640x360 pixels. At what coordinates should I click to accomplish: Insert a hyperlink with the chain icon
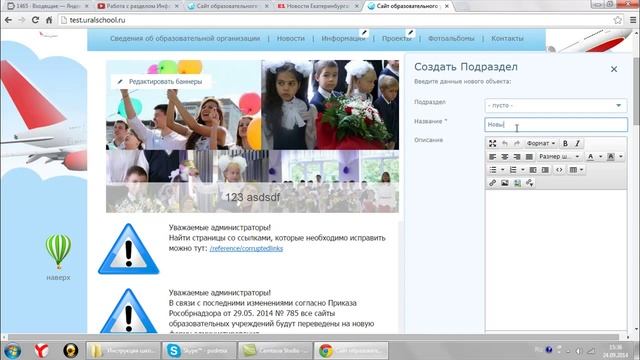(x=493, y=183)
